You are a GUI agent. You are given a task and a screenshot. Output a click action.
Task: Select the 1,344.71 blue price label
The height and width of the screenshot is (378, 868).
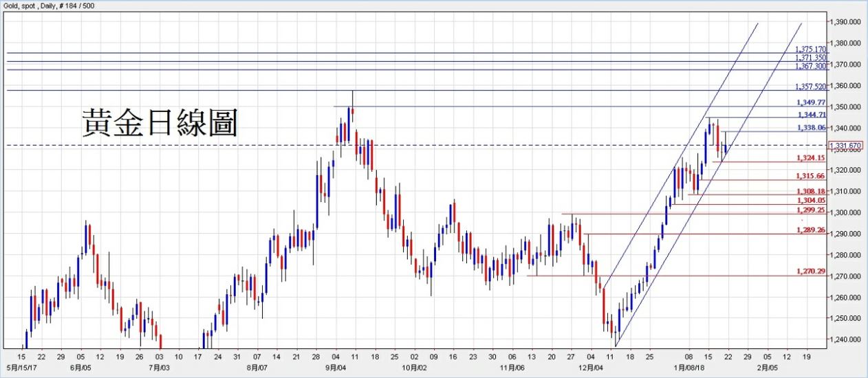811,115
